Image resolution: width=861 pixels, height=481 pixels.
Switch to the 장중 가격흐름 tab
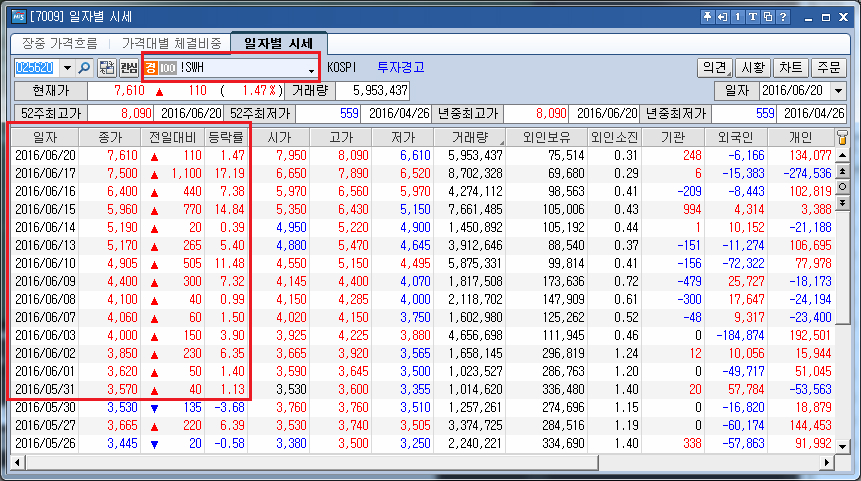(x=59, y=43)
